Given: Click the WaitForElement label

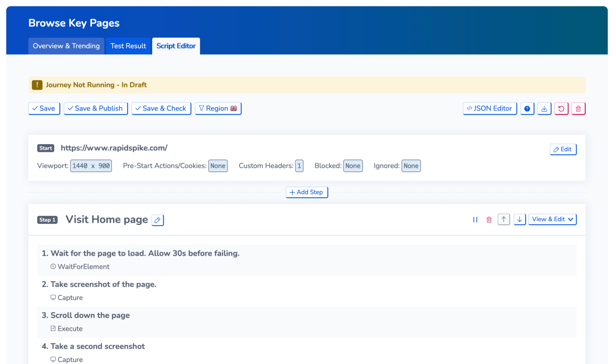Looking at the screenshot, I should tap(84, 267).
